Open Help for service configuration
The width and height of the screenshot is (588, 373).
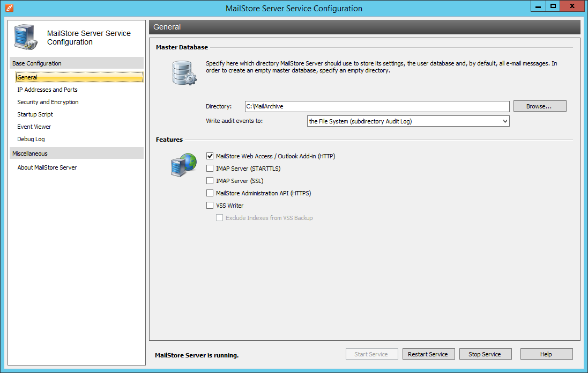tap(546, 354)
